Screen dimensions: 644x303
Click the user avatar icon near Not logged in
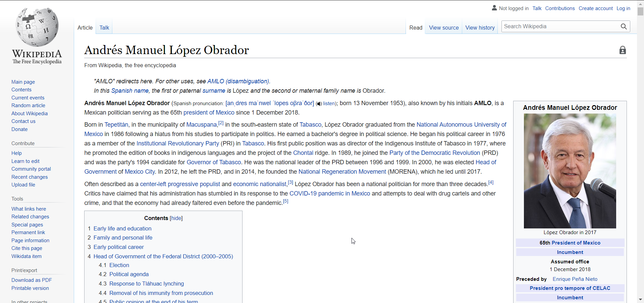click(494, 8)
